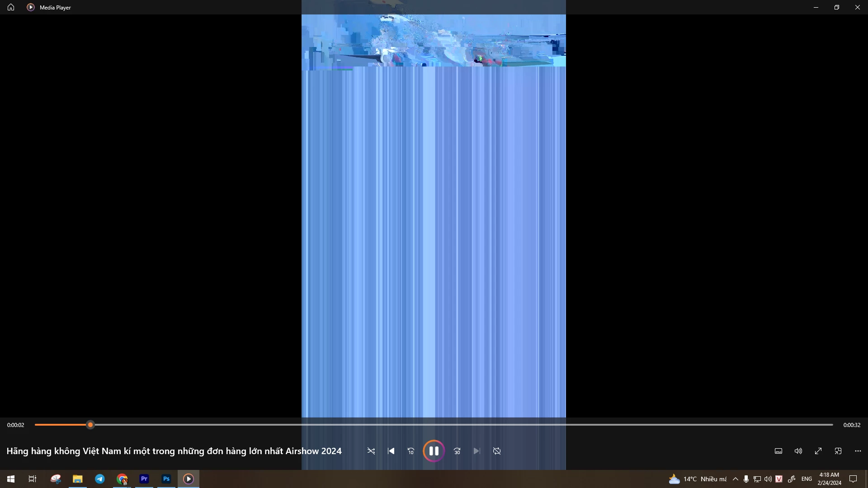The width and height of the screenshot is (868, 488).
Task: Skip back 10 seconds
Action: [x=411, y=451]
